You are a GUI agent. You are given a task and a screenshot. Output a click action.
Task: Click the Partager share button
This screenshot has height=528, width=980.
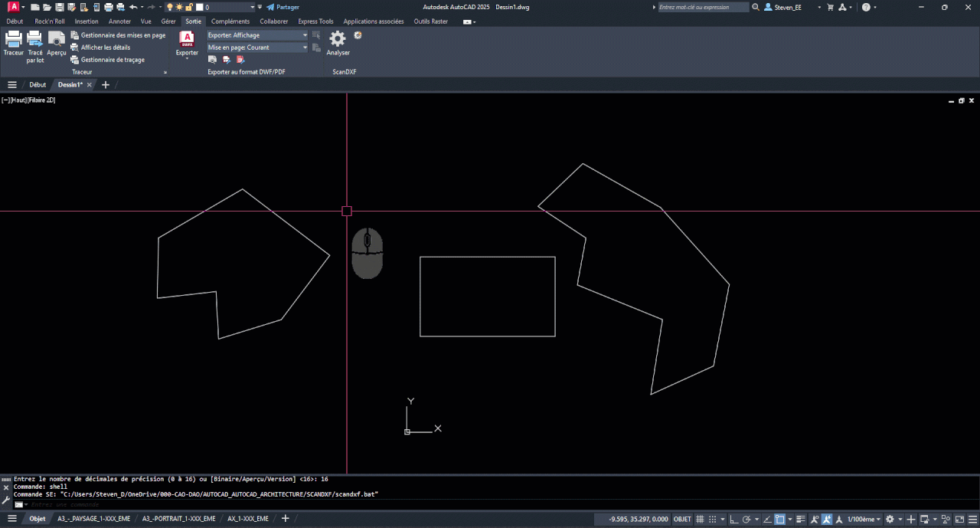point(283,7)
